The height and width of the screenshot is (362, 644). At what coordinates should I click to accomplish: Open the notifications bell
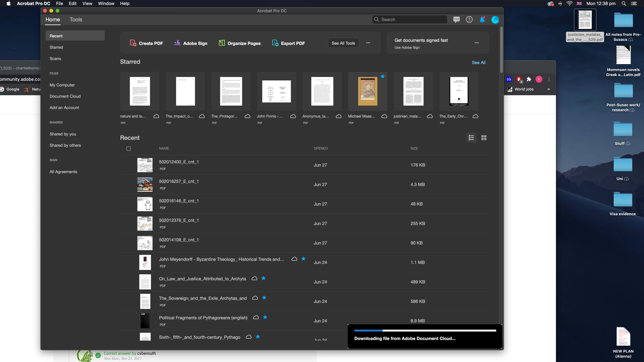(x=482, y=19)
